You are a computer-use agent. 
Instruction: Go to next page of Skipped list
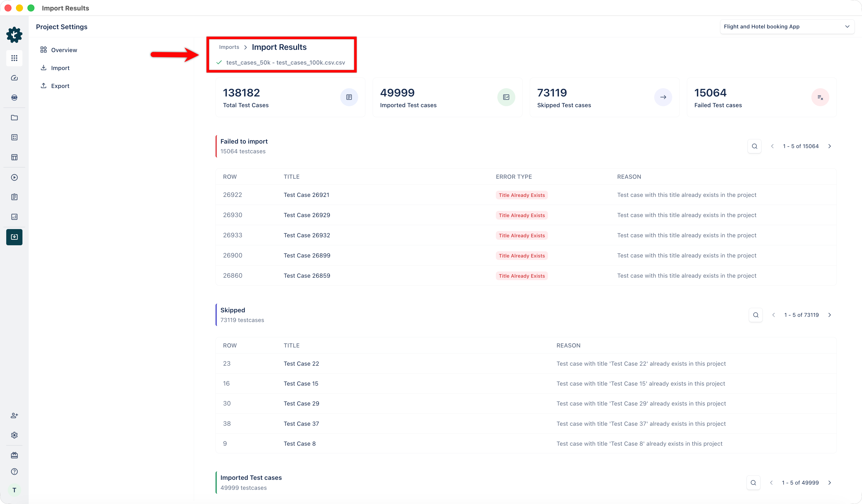(830, 315)
